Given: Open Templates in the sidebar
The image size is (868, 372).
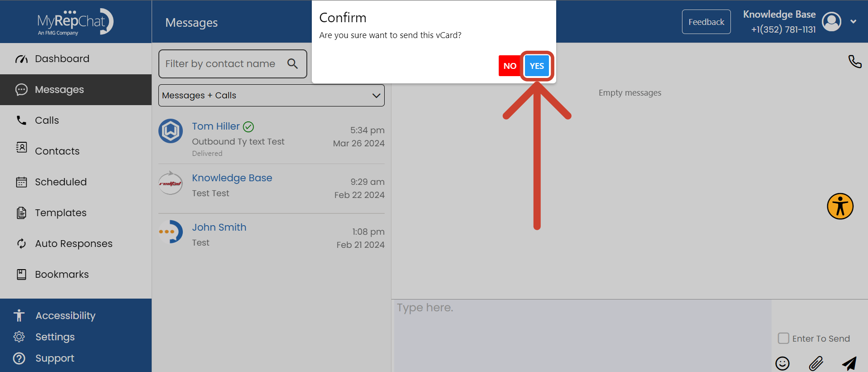Looking at the screenshot, I should 61,213.
